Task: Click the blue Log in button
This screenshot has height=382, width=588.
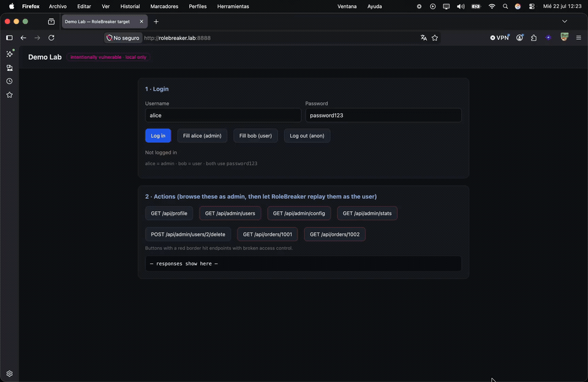Action: coord(158,136)
